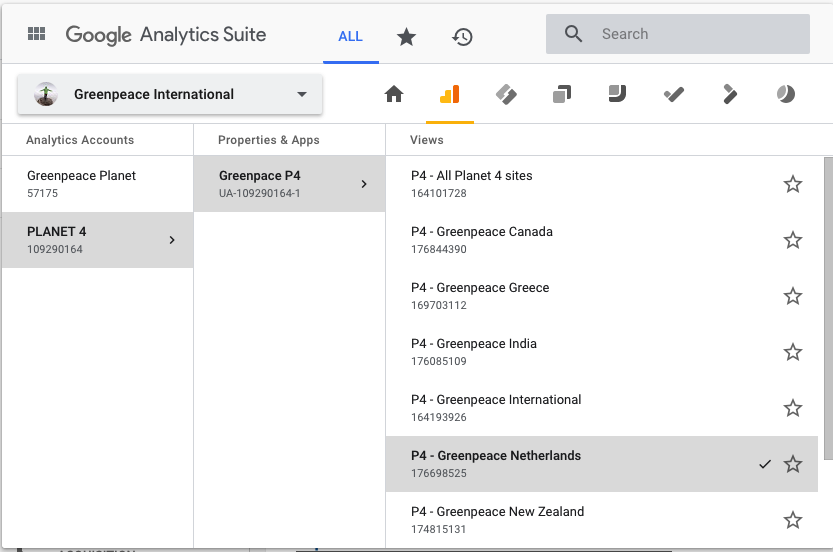Open the recent history clock tab

click(x=462, y=37)
